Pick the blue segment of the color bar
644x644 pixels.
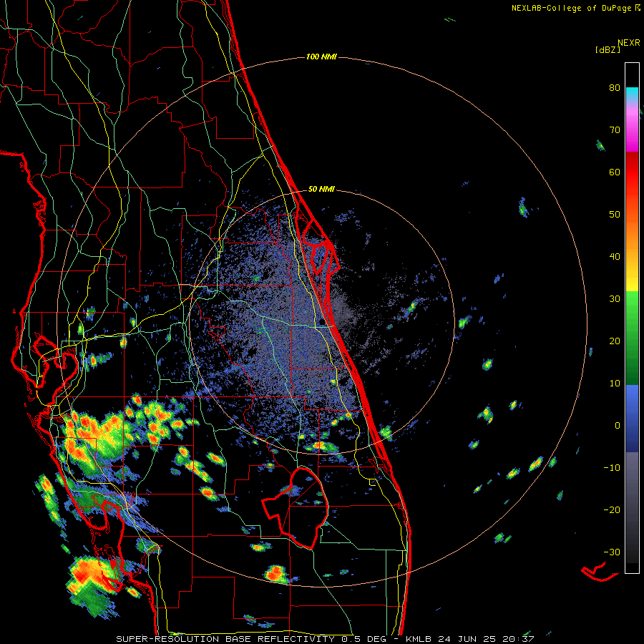632,419
